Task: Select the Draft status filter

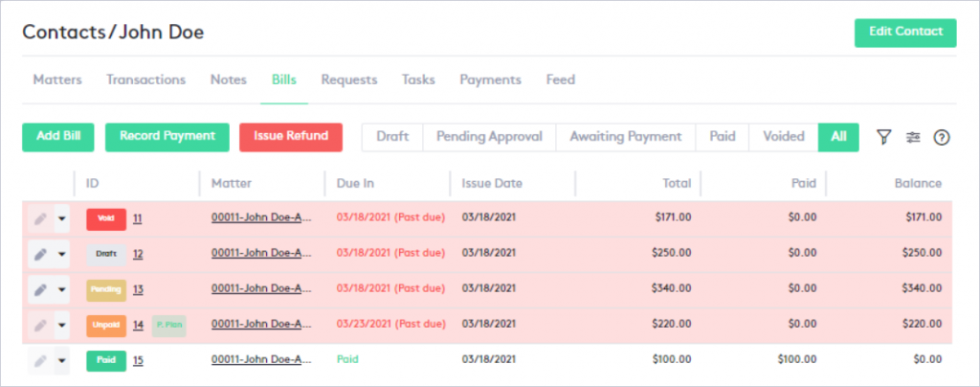Action: pos(392,137)
